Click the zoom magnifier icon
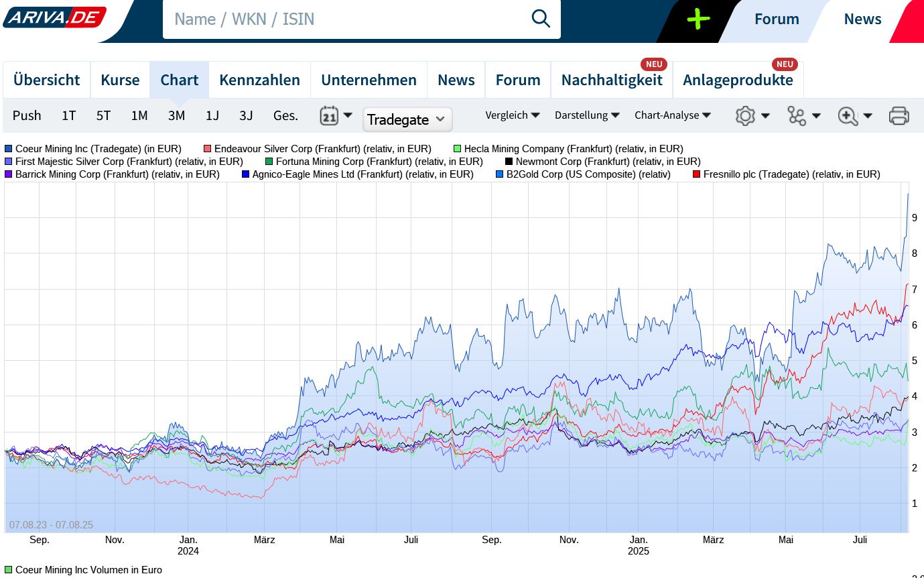This screenshot has height=578, width=924. pos(848,115)
